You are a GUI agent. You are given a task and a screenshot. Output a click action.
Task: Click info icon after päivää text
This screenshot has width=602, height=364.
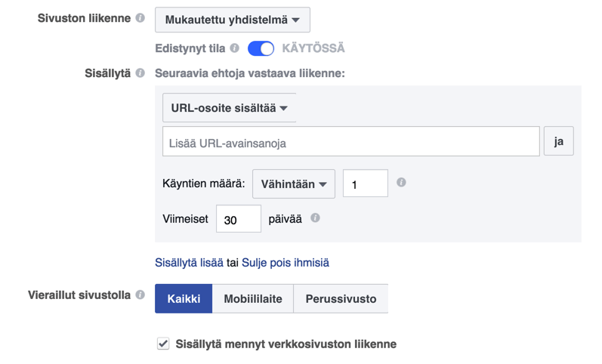coord(315,218)
